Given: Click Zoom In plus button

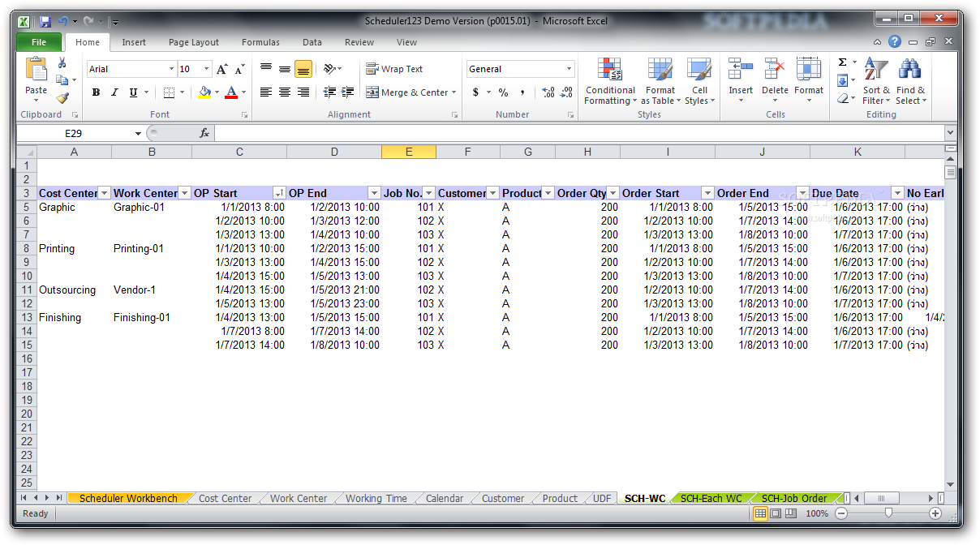Looking at the screenshot, I should [935, 513].
